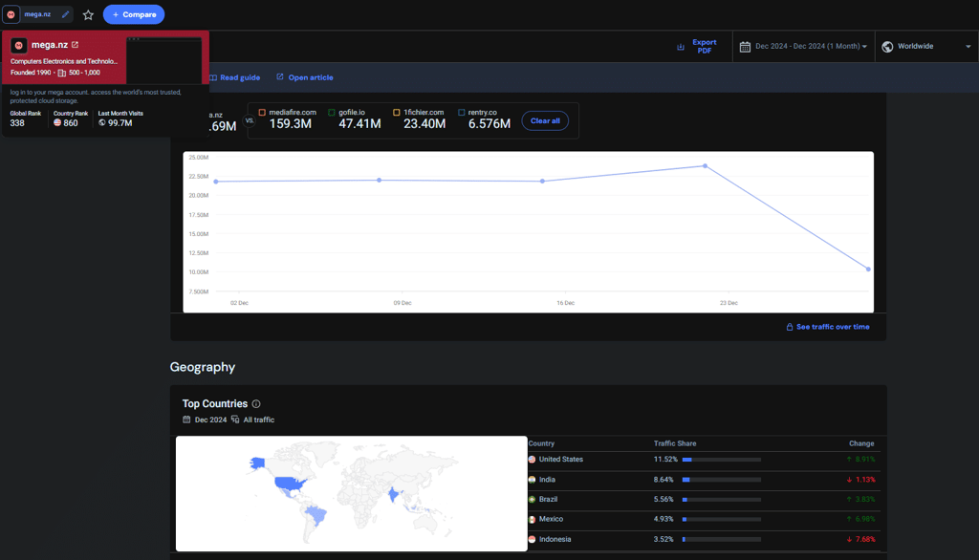The width and height of the screenshot is (979, 560).
Task: Click the United States on the world map
Action: coord(289,484)
